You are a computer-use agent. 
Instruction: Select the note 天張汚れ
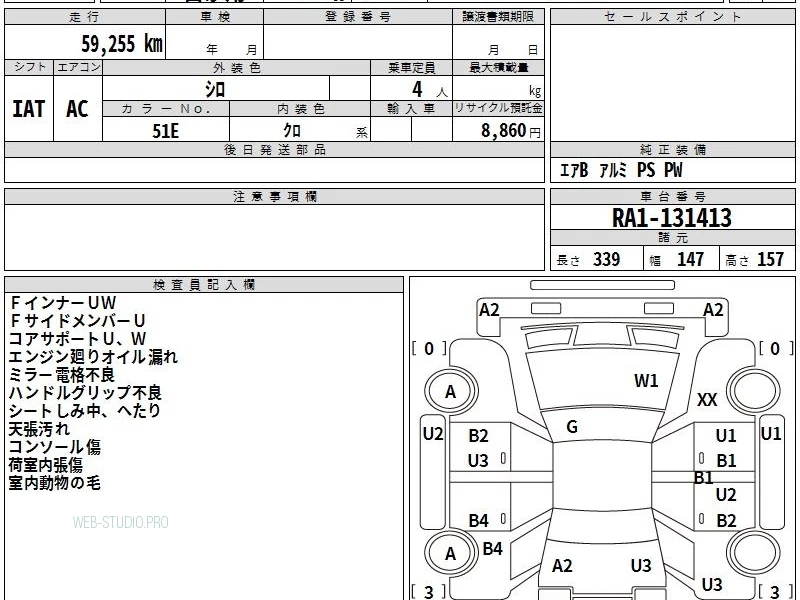[39, 429]
